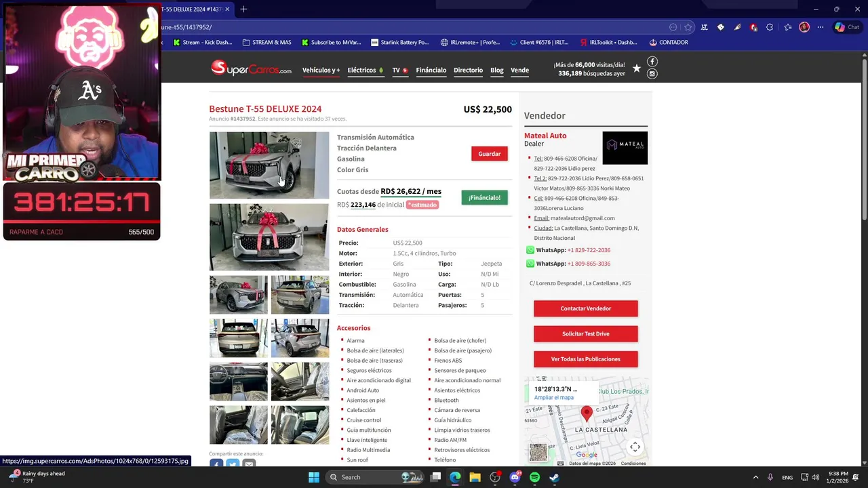
Task: Click WhatsApp number +1 829-722-2036 link
Action: click(589, 250)
